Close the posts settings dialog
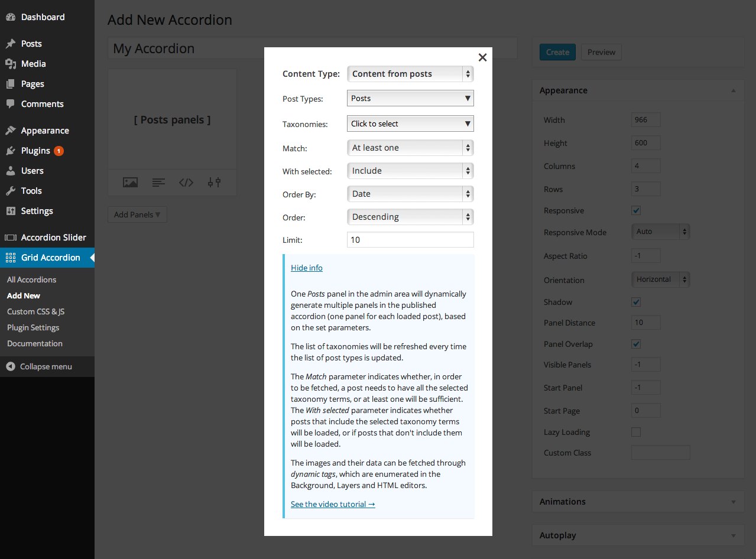756x559 pixels. [482, 57]
